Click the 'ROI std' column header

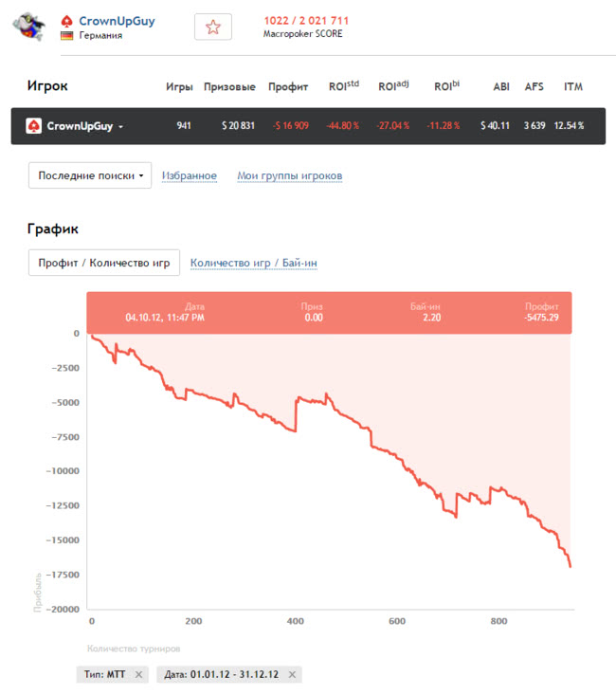click(342, 86)
